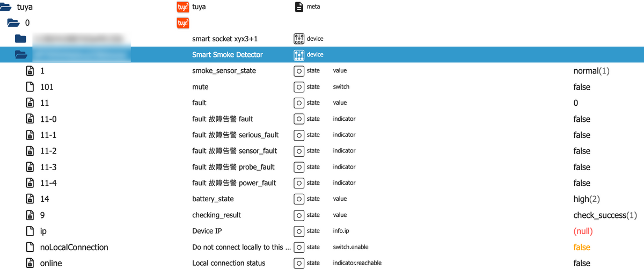Click the Smart Smoke Detector name
This screenshot has width=644, height=270.
pyautogui.click(x=228, y=55)
